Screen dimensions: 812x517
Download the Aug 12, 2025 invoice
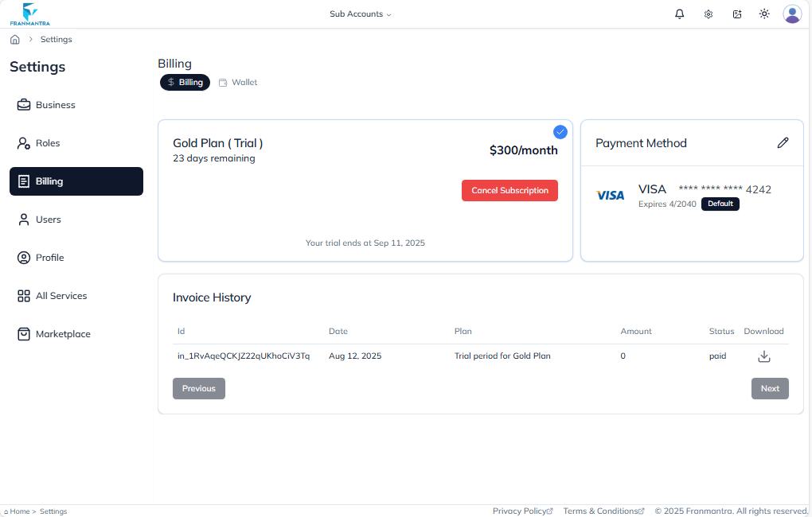(763, 356)
